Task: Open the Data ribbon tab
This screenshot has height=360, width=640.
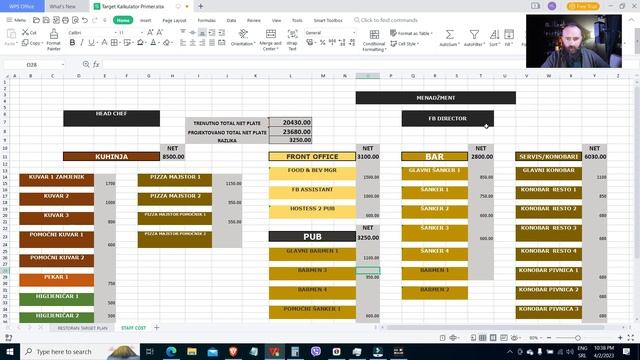Action: (x=231, y=20)
